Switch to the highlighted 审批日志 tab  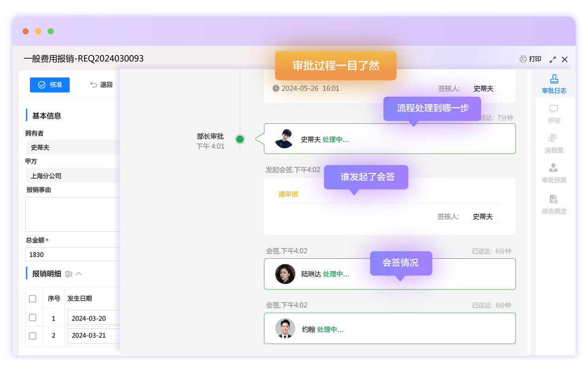[x=554, y=84]
